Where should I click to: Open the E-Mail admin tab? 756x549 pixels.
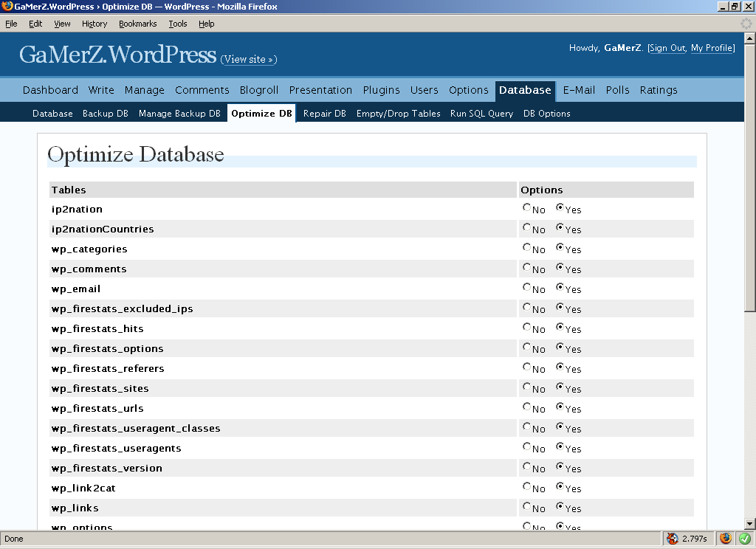coord(579,90)
